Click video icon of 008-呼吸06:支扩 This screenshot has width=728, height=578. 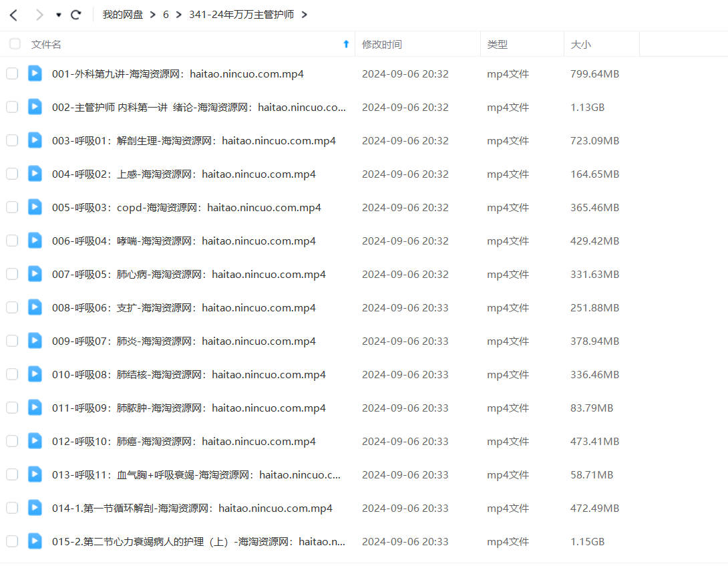point(35,307)
